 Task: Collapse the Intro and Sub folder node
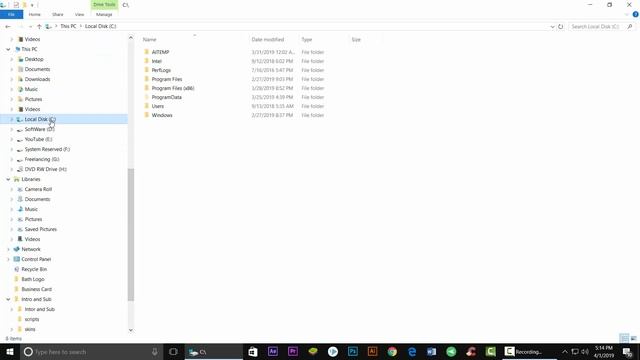pyautogui.click(x=8, y=299)
